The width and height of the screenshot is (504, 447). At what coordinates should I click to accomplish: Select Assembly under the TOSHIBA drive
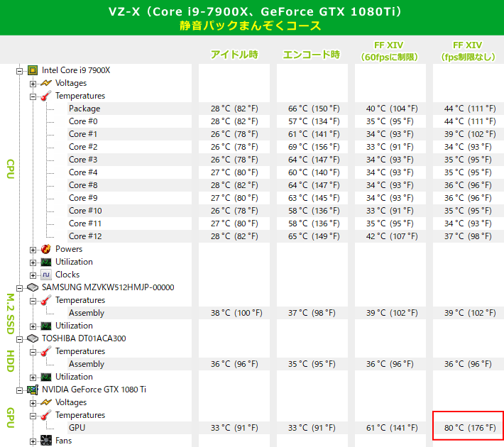(87, 364)
